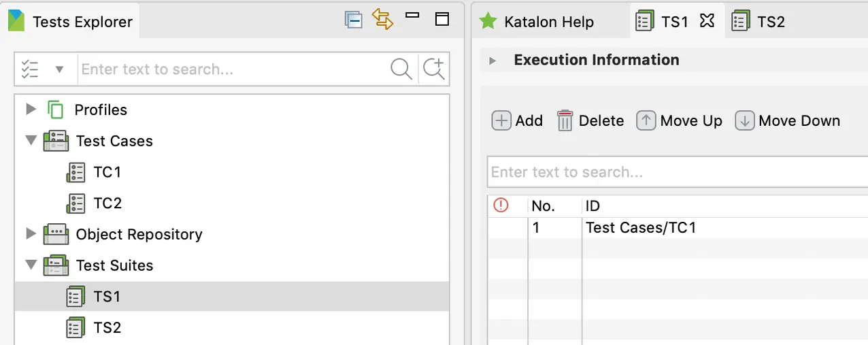The height and width of the screenshot is (345, 868).
Task: Select the Test Cases/TC1 table row
Action: (x=641, y=228)
